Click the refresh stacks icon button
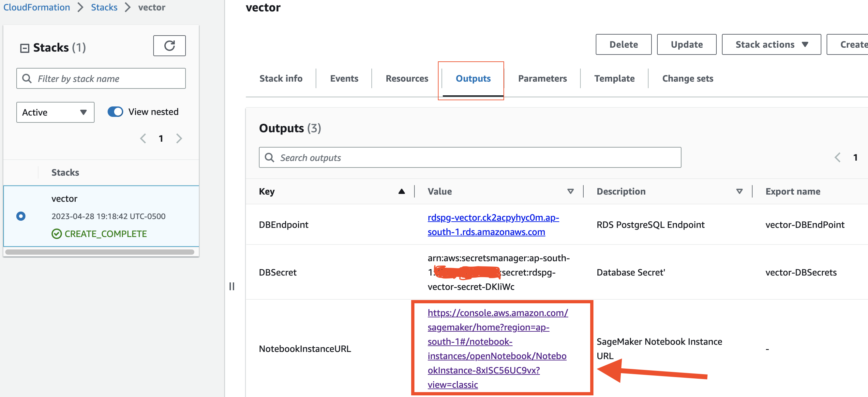Image resolution: width=868 pixels, height=397 pixels. 169,45
